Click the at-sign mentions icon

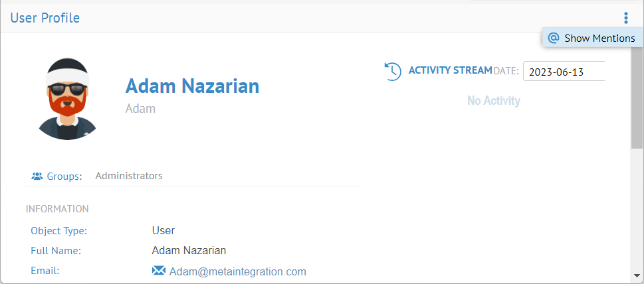(x=553, y=38)
